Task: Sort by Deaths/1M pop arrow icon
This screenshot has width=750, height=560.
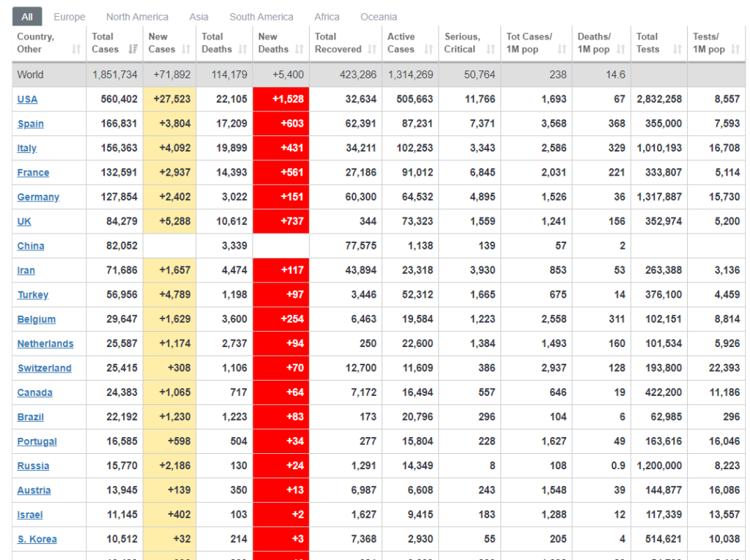Action: [621, 49]
